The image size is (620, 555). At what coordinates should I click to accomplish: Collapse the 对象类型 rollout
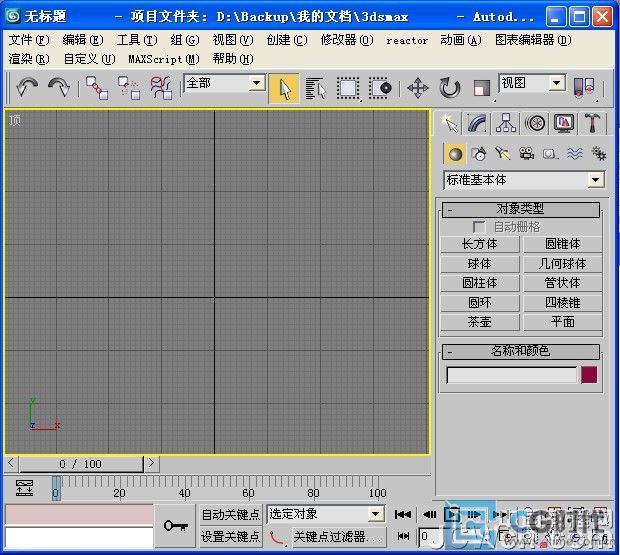point(521,210)
